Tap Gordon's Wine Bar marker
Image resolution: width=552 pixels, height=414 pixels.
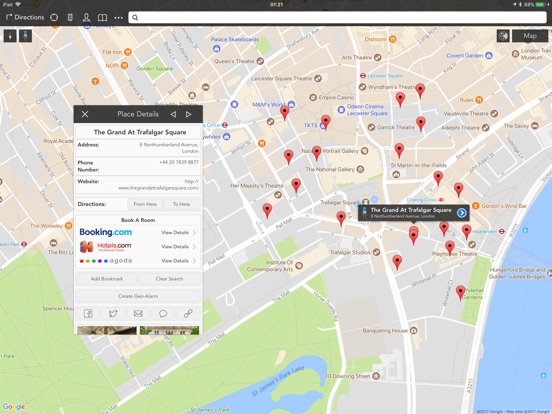[476, 206]
